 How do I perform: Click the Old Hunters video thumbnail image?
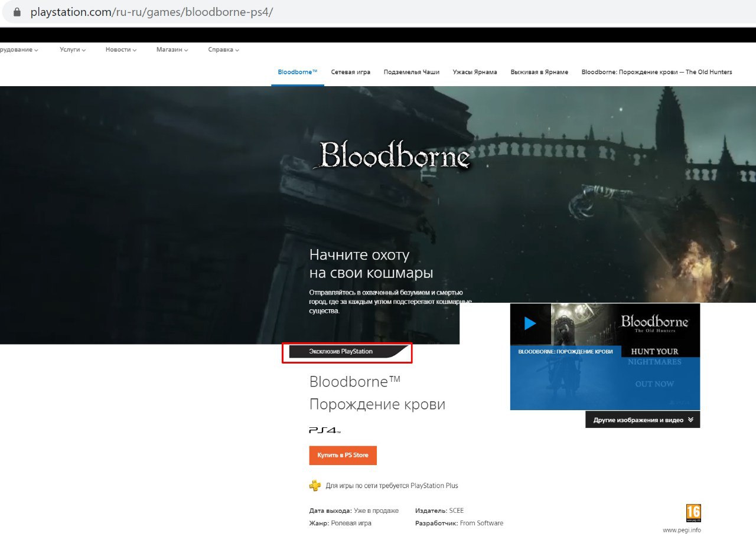pos(605,356)
